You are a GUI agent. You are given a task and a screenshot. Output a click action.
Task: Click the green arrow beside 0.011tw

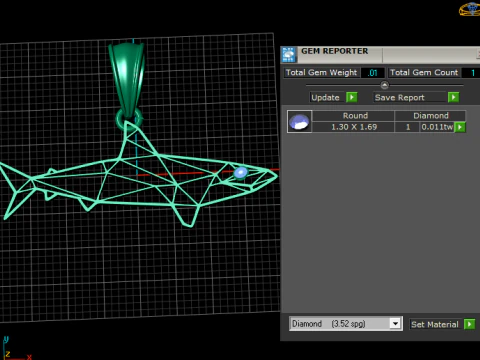[x=460, y=127]
